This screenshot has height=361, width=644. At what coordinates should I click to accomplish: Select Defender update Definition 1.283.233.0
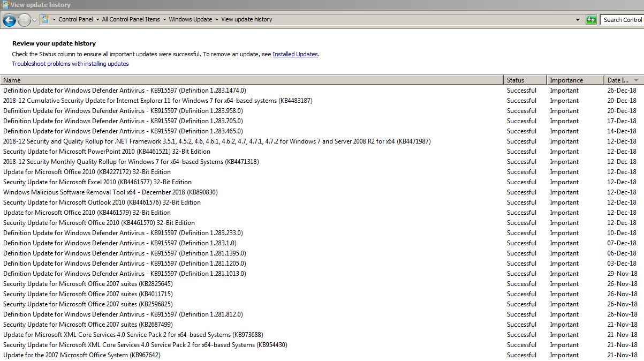tap(321, 233)
